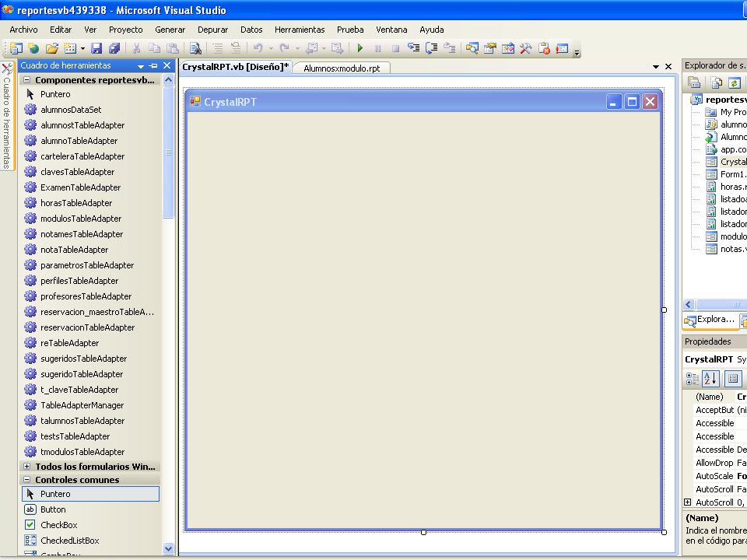Image resolution: width=747 pixels, height=560 pixels.
Task: Click the New Project toolbar icon
Action: [16, 48]
